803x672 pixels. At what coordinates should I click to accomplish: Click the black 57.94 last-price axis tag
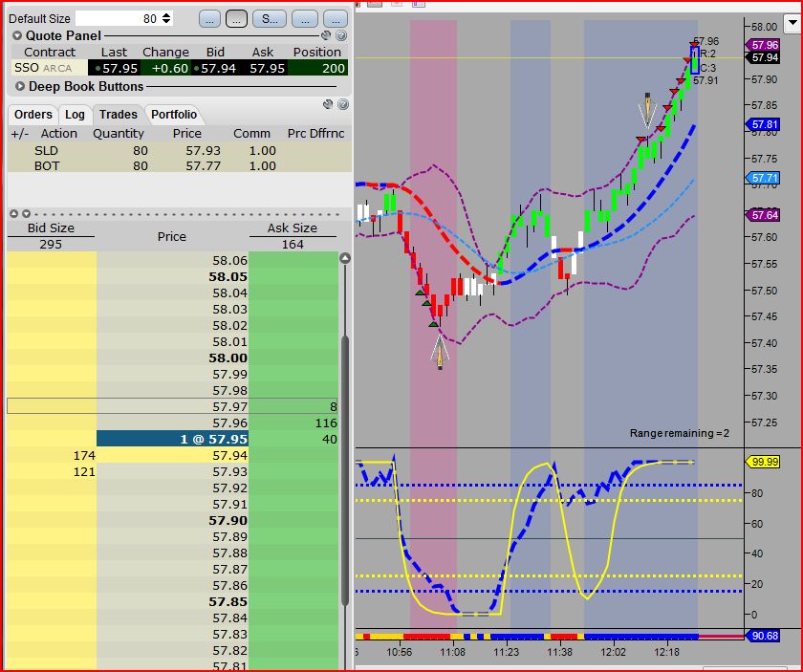click(x=763, y=58)
